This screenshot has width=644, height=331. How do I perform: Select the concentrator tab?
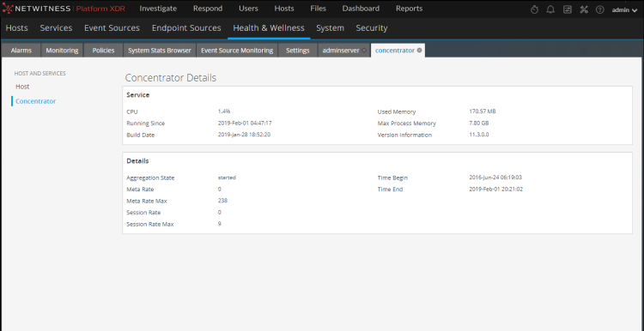[x=395, y=51]
